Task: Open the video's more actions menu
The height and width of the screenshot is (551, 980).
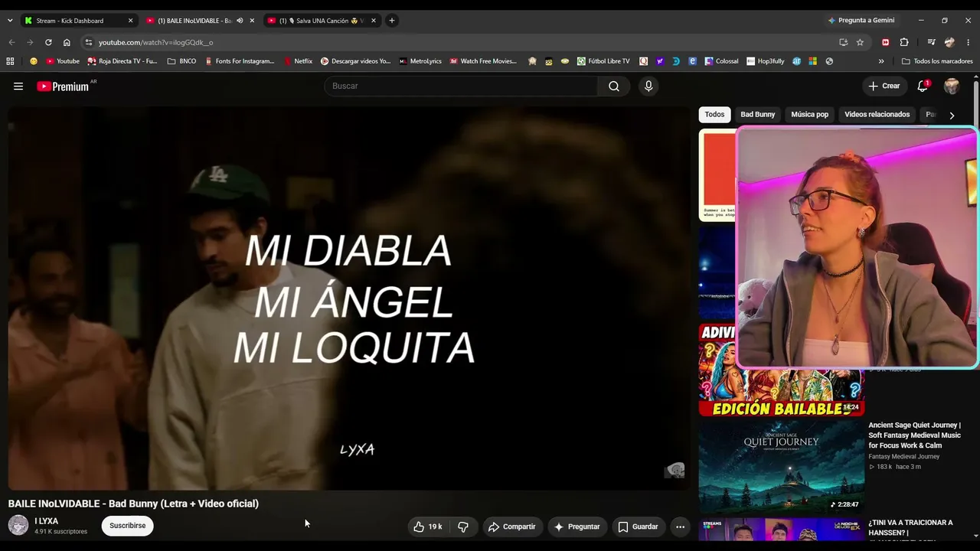Action: (680, 527)
